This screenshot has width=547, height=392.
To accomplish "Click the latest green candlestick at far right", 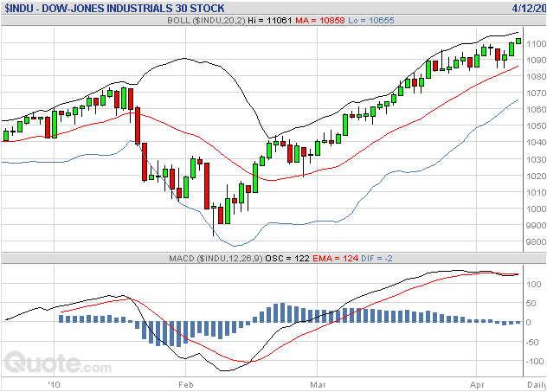I will click(518, 42).
